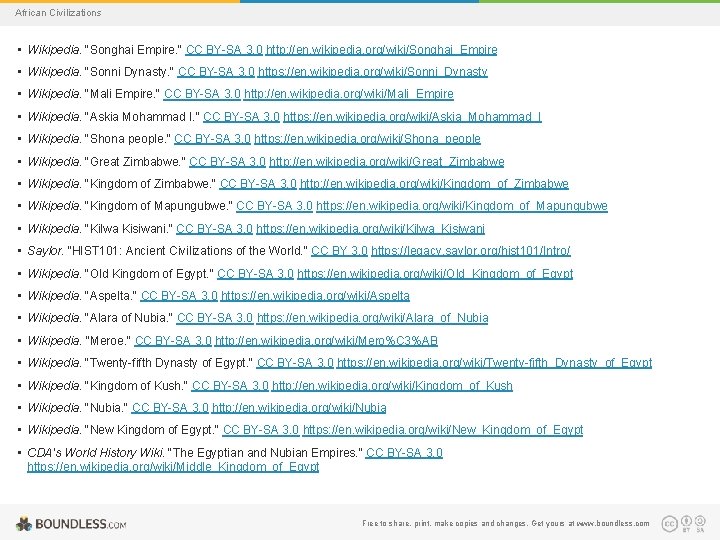Open the Askia Mohammad I URL

point(412,117)
